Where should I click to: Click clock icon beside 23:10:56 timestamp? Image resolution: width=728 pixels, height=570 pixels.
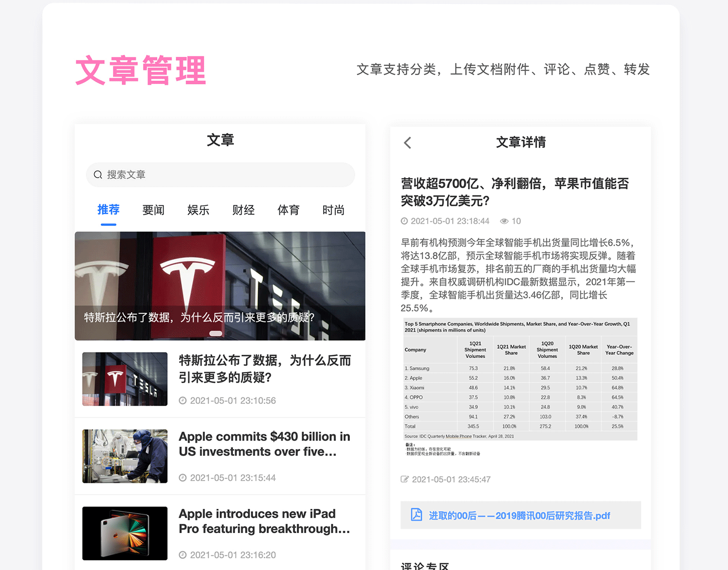pyautogui.click(x=182, y=401)
